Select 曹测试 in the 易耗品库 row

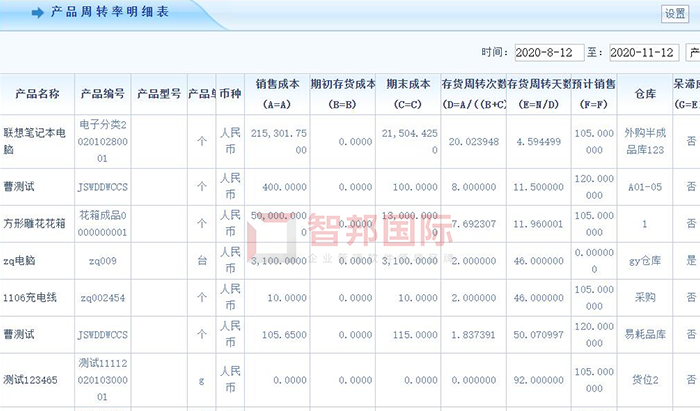[x=19, y=334]
